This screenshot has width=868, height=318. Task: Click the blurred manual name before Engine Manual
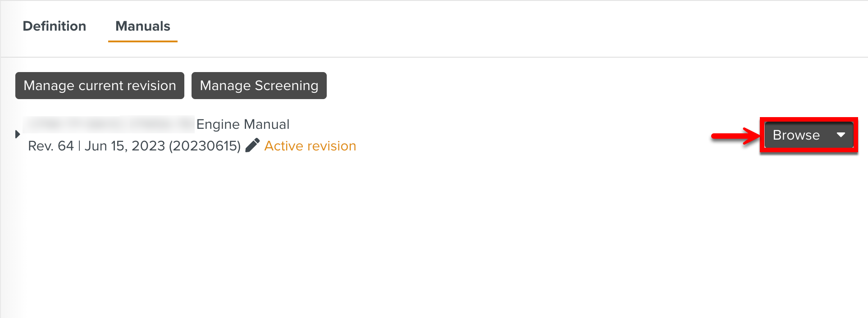[109, 124]
